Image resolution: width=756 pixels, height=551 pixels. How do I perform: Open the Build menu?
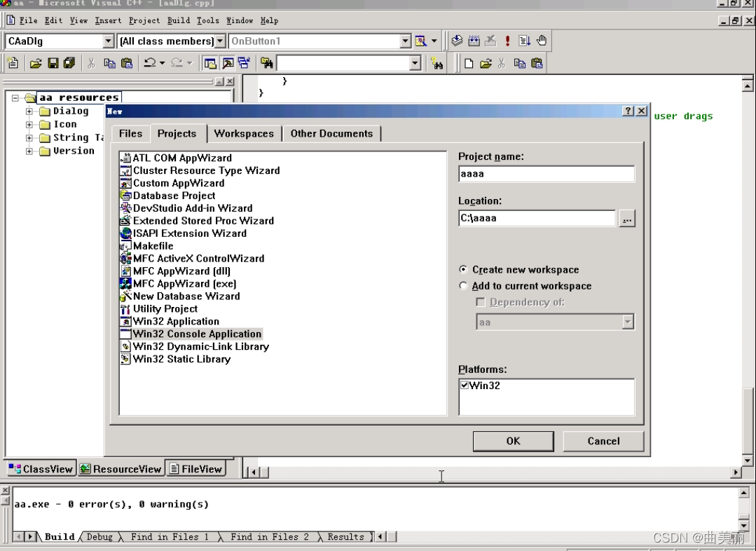(x=179, y=20)
